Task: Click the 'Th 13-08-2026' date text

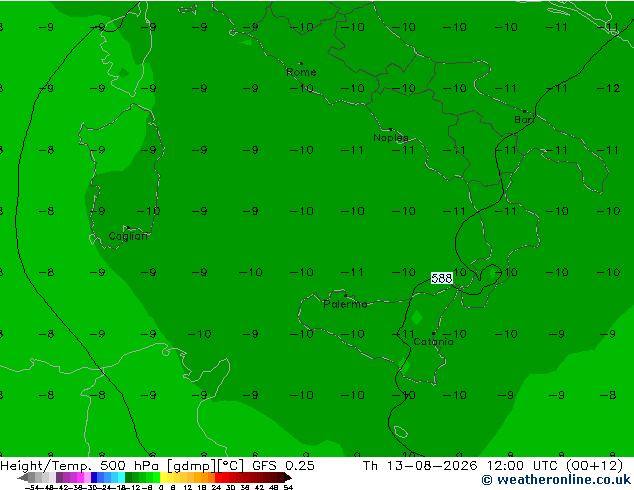Action: click(x=420, y=466)
